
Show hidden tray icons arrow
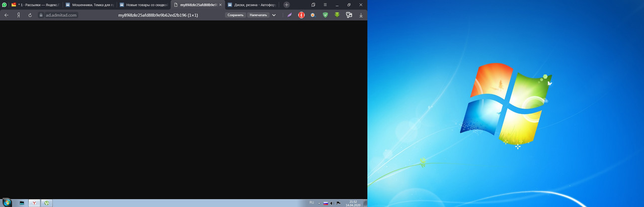319,203
